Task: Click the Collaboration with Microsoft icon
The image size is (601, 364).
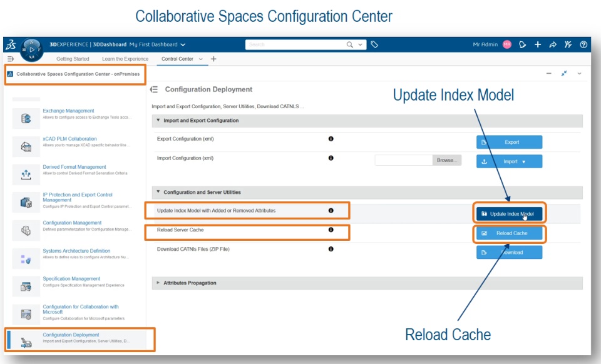Action: pos(26,314)
